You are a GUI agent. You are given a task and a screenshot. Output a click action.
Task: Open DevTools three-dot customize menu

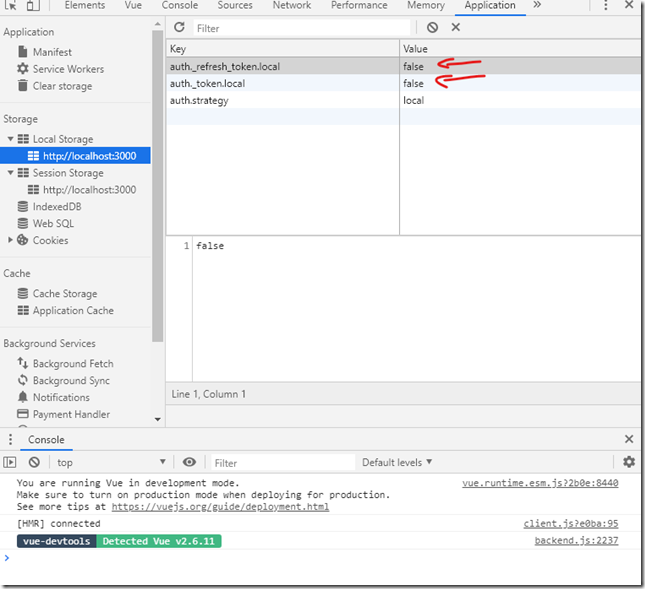(x=606, y=5)
